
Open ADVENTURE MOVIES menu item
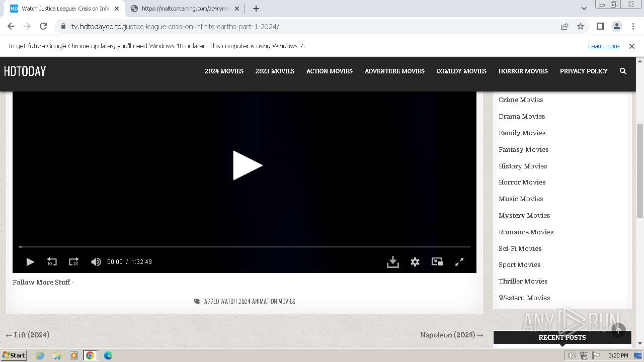[394, 71]
